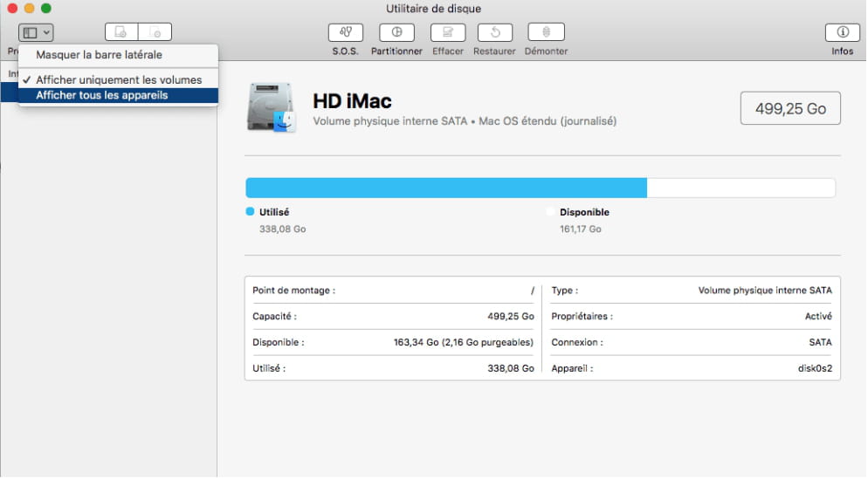
Task: Click the green zoom window button
Action: tap(46, 8)
